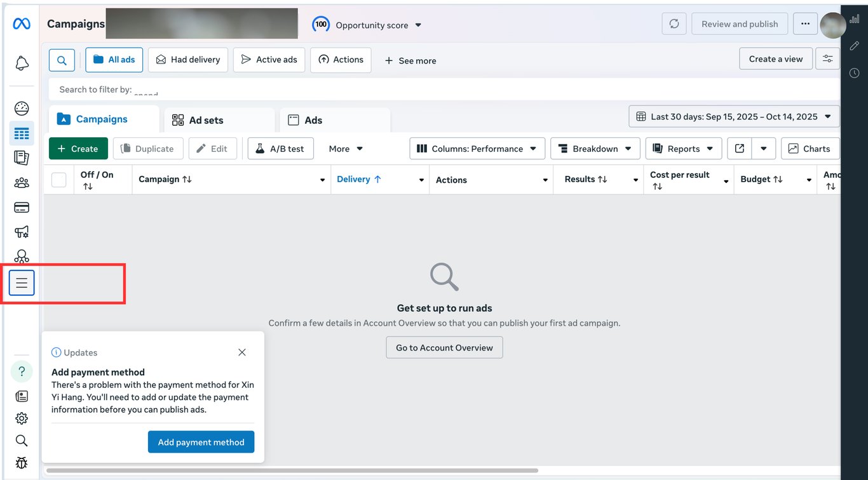The height and width of the screenshot is (480, 868).
Task: Click Create a view
Action: pos(776,58)
